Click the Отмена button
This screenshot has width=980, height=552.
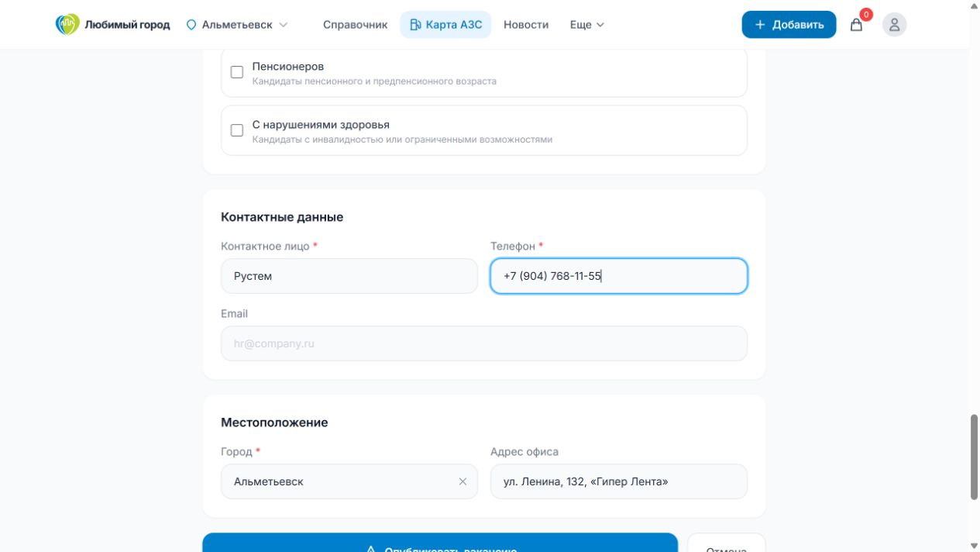726,543
